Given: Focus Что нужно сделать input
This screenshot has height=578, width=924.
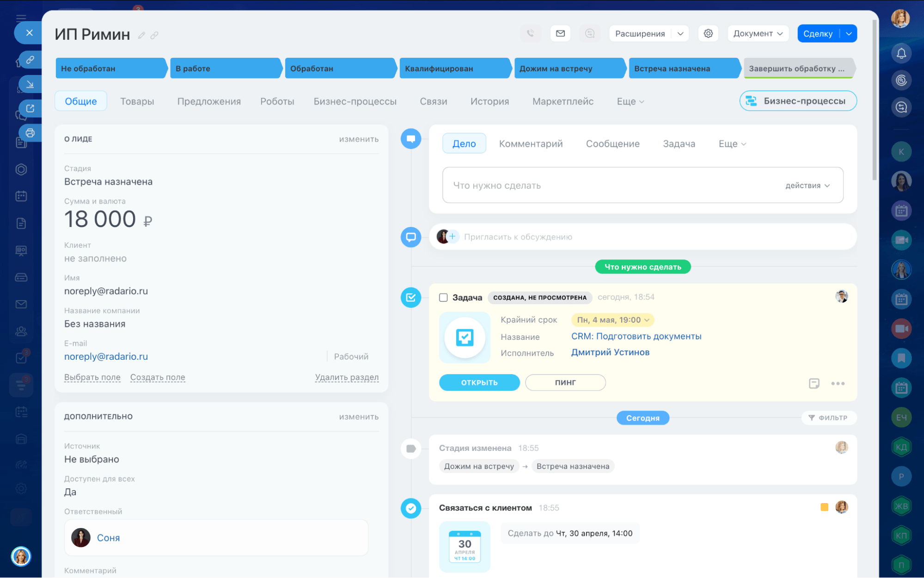Looking at the screenshot, I should coord(643,185).
